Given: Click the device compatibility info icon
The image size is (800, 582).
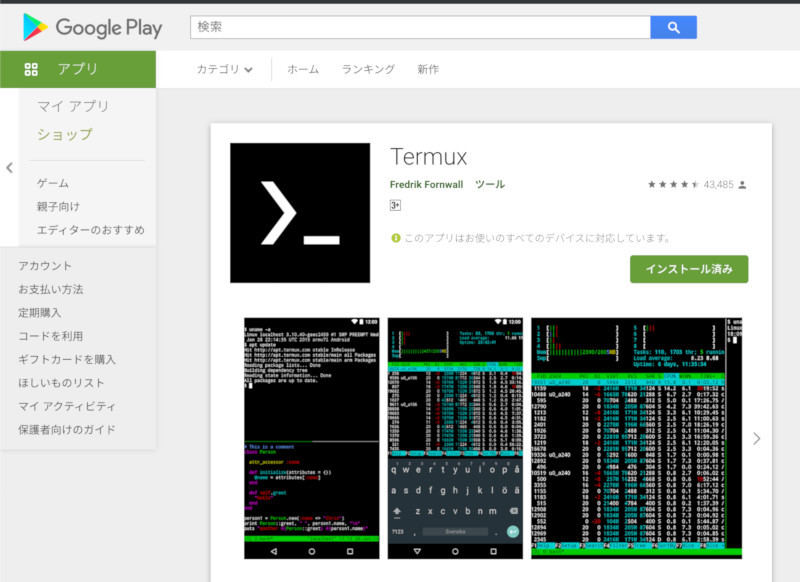Looking at the screenshot, I should pos(395,238).
